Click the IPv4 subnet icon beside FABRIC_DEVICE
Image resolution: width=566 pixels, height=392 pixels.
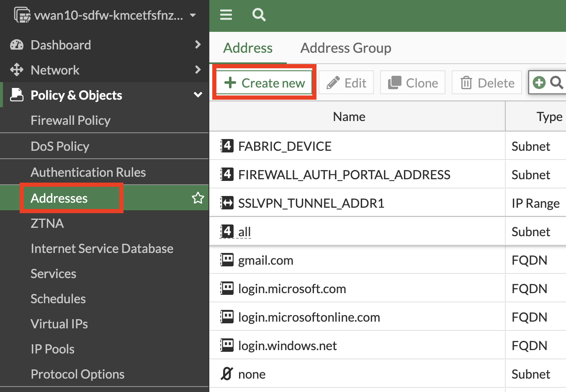click(226, 146)
